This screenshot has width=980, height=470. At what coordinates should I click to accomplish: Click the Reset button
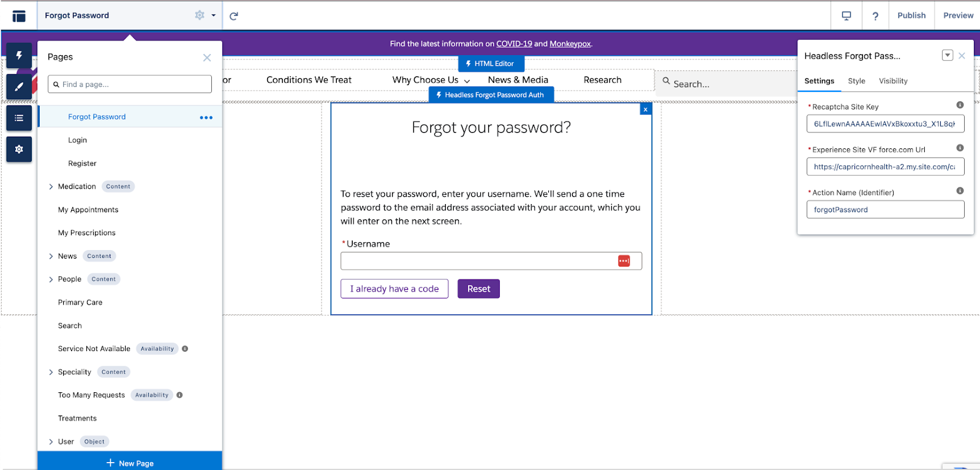click(x=478, y=289)
